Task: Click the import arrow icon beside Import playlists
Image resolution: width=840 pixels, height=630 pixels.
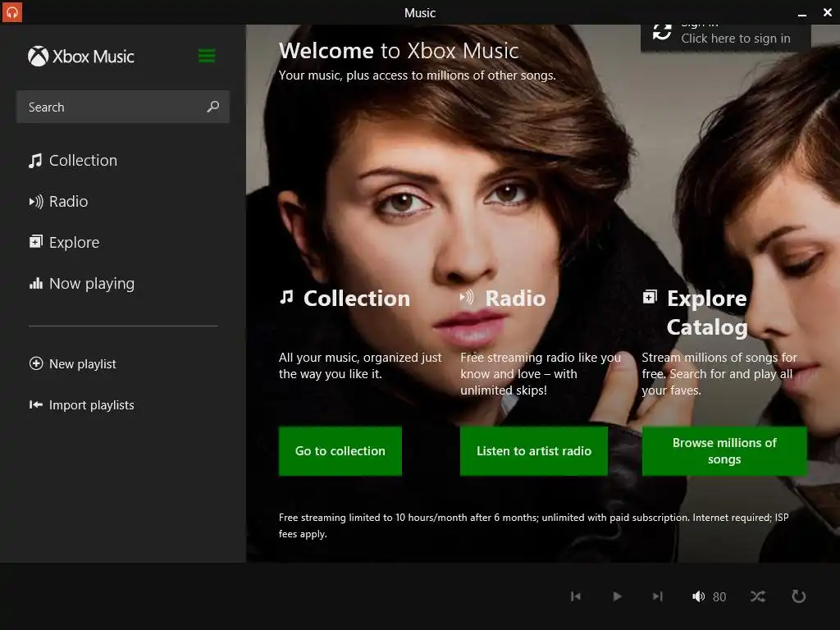Action: (36, 404)
